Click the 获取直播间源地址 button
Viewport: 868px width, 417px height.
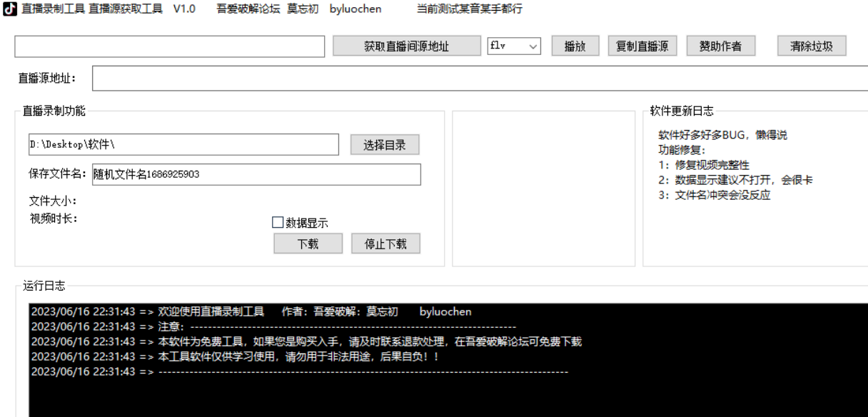point(406,46)
